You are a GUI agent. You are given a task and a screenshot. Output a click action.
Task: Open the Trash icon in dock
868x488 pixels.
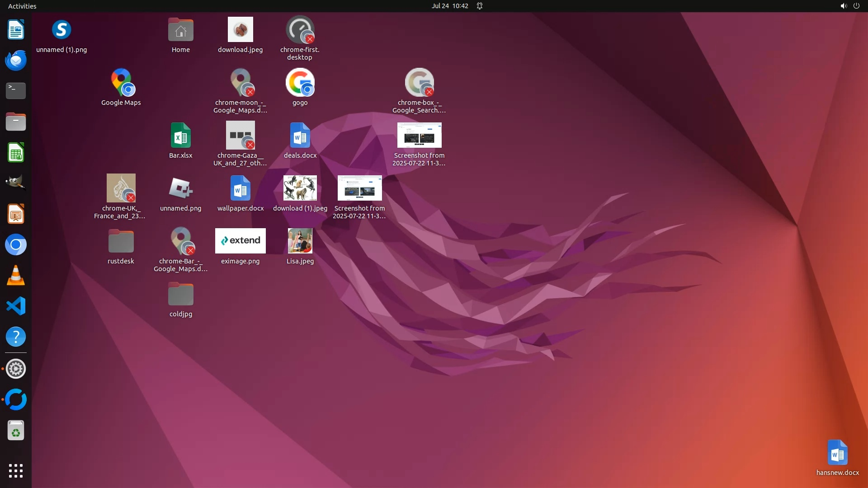coord(16,431)
